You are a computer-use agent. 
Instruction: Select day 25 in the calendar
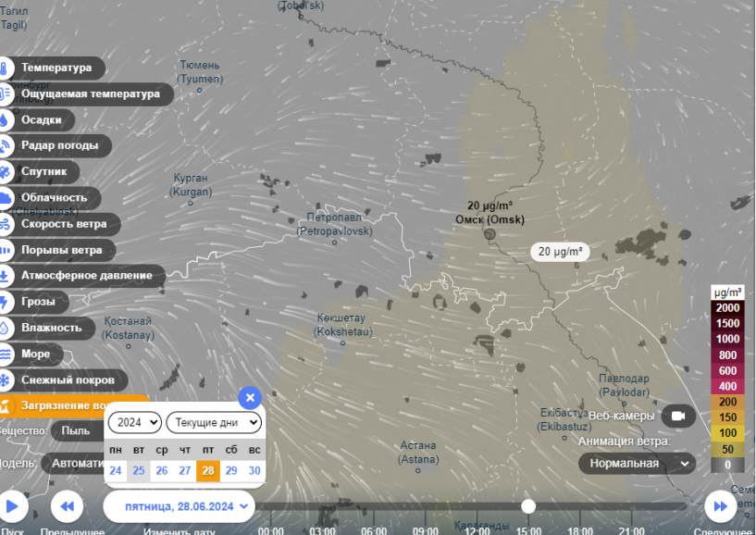(139, 471)
